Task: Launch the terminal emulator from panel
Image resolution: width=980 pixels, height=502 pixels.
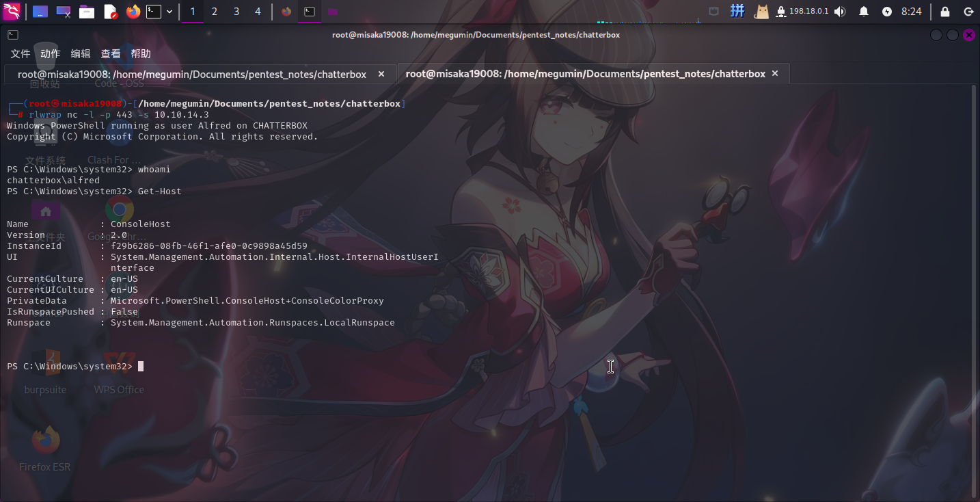Action: pyautogui.click(x=154, y=12)
